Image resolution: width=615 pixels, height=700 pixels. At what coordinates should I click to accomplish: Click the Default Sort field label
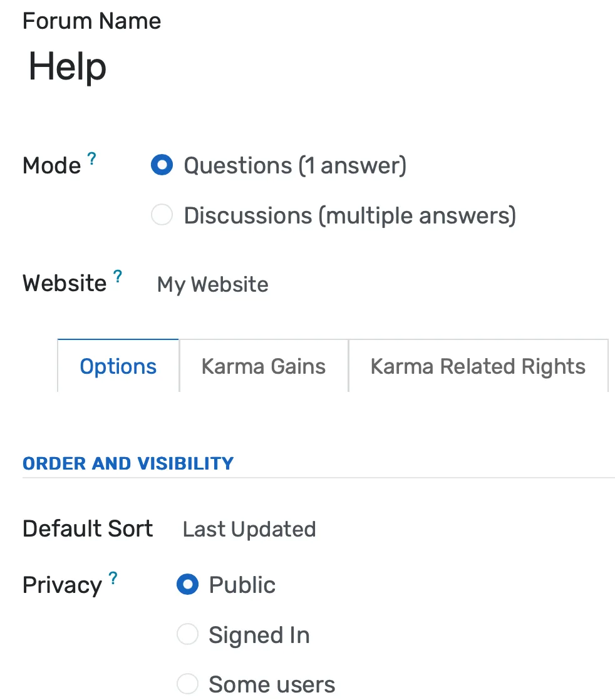[87, 528]
